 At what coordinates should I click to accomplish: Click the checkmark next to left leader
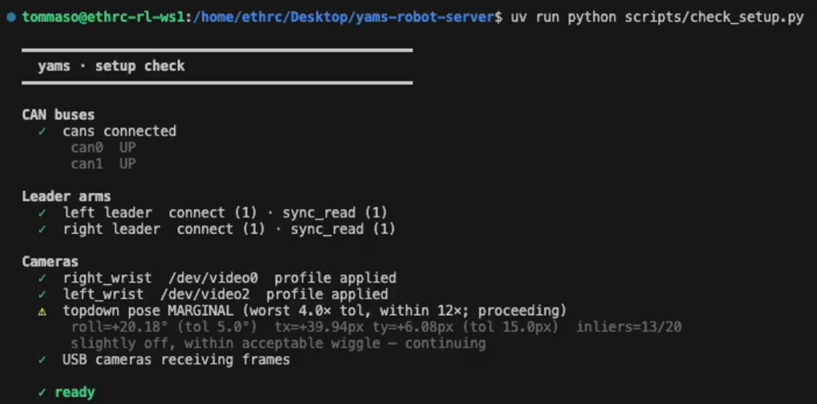coord(42,213)
